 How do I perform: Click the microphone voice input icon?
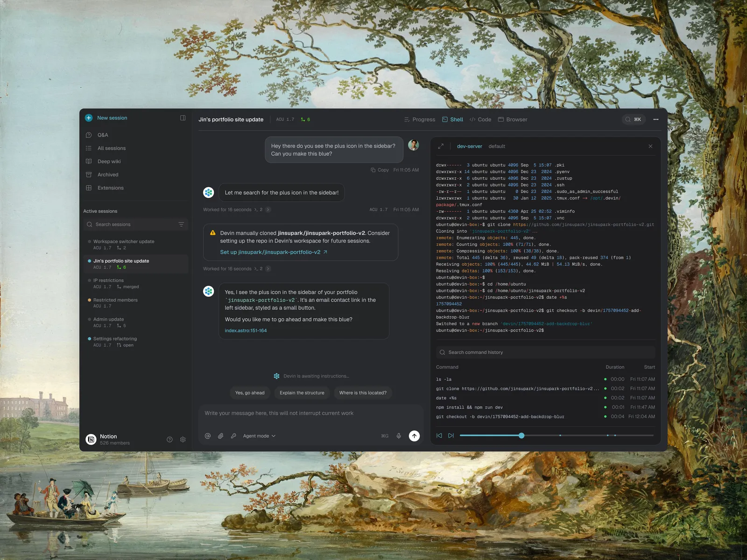point(399,436)
